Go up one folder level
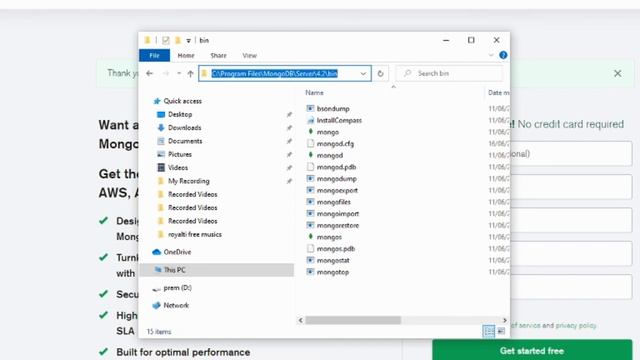 coord(190,73)
